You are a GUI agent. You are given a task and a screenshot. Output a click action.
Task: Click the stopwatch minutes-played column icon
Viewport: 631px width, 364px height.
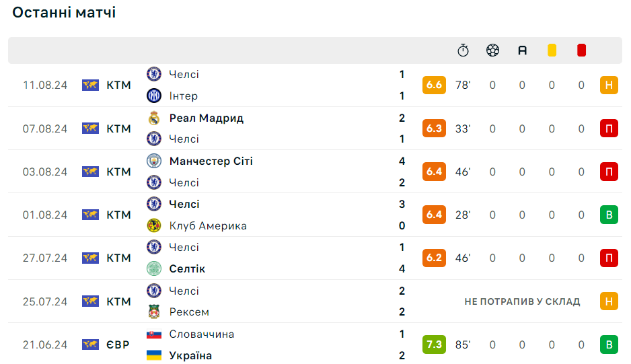(463, 50)
